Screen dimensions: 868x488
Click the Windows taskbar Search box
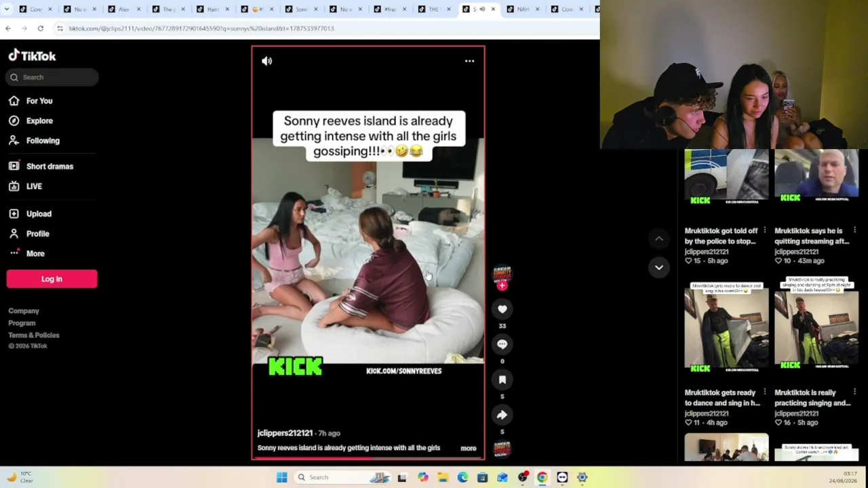click(343, 477)
